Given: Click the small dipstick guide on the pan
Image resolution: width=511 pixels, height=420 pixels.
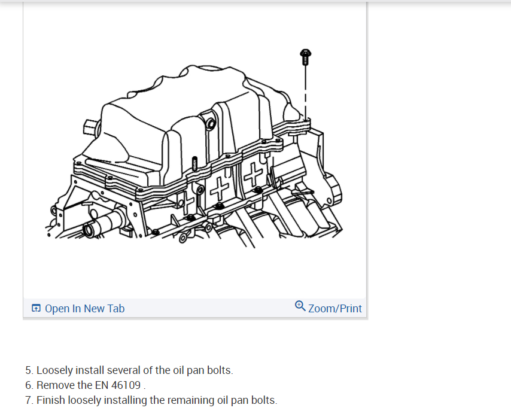Looking at the screenshot, I should [194, 163].
